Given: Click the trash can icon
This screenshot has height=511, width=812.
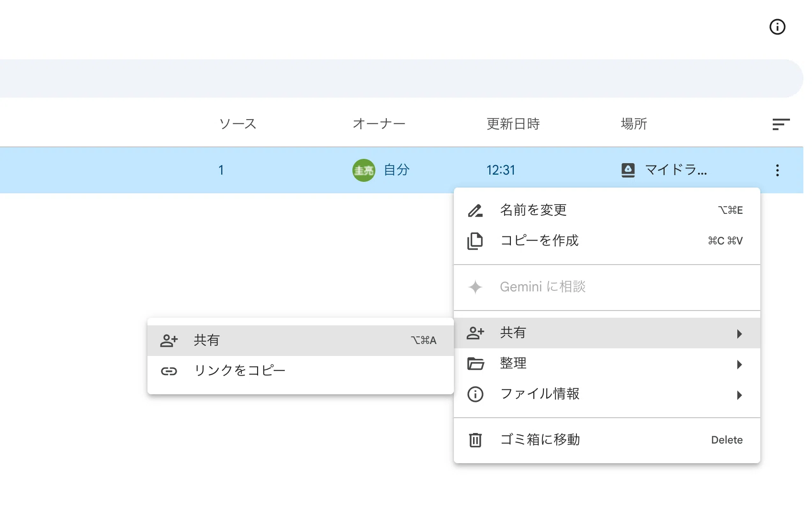Looking at the screenshot, I should 475,440.
